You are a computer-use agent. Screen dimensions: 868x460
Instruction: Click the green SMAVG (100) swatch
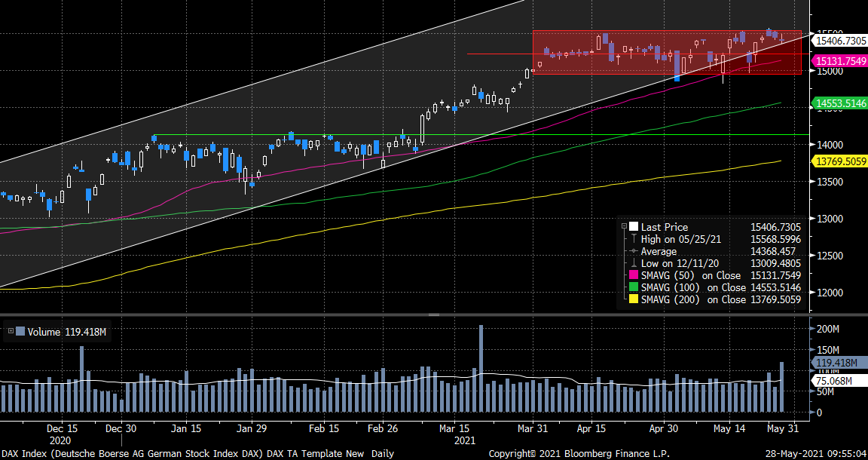(x=634, y=287)
